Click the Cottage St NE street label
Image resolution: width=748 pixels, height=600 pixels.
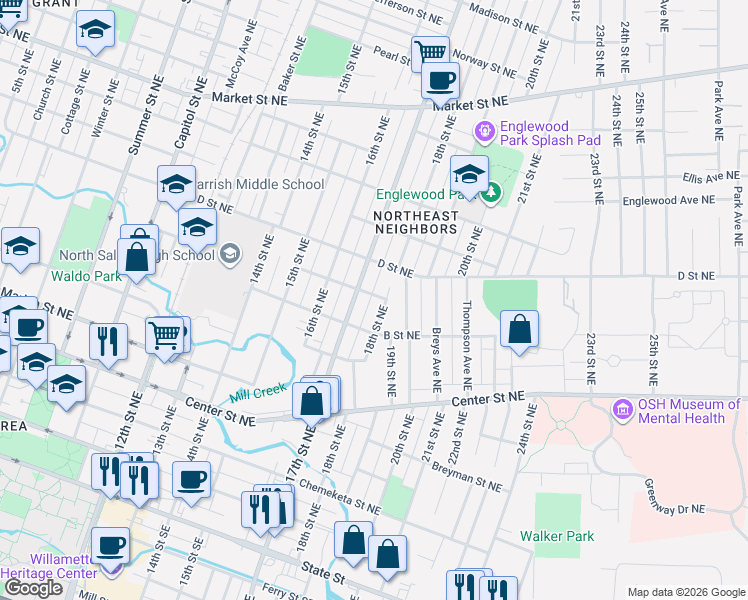(75, 101)
